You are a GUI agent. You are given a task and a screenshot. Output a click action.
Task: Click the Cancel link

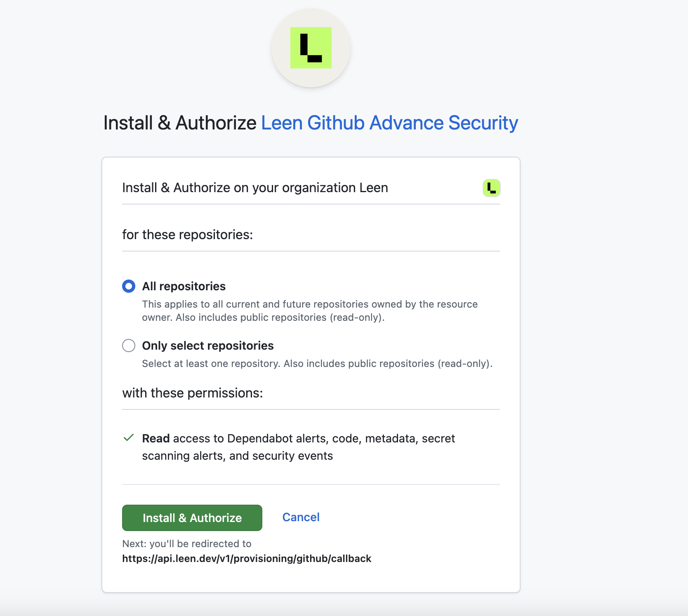[x=301, y=517]
